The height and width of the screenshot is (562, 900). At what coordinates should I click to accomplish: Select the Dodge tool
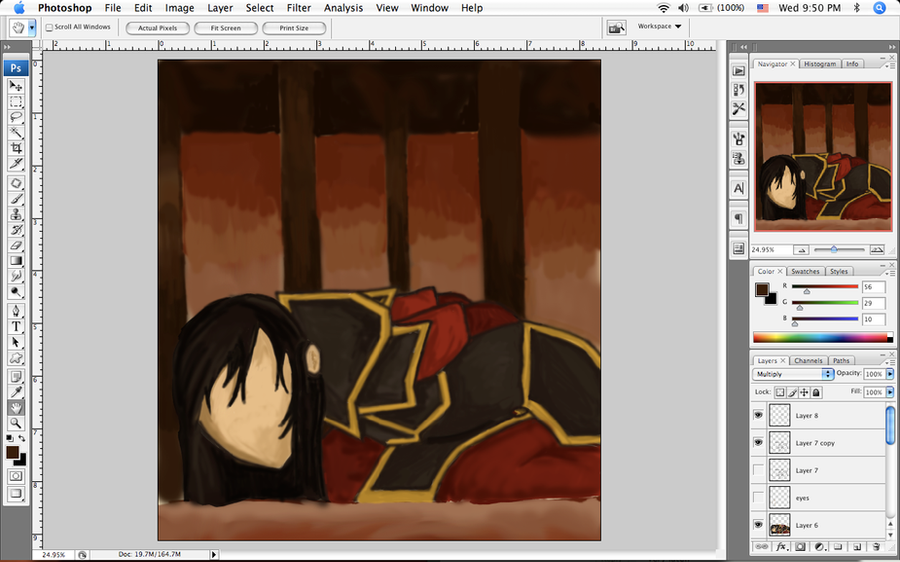(15, 292)
